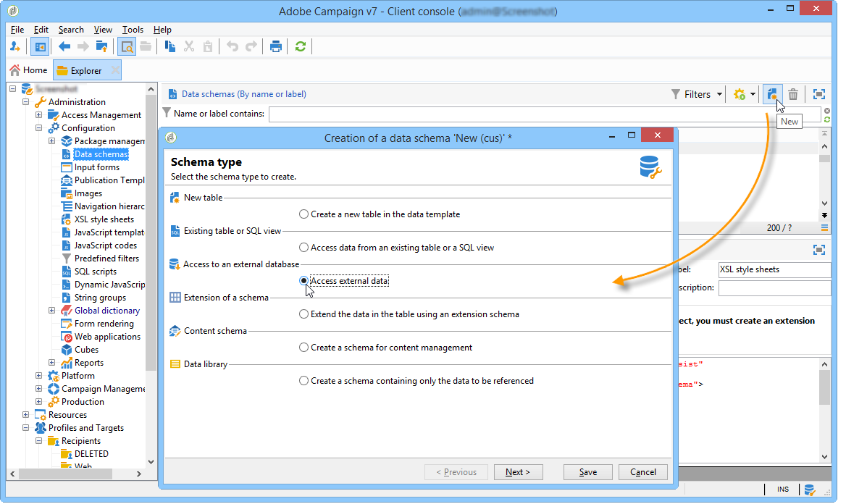Click the trash delete icon in list toolbar
The image size is (846, 504).
pos(793,94)
